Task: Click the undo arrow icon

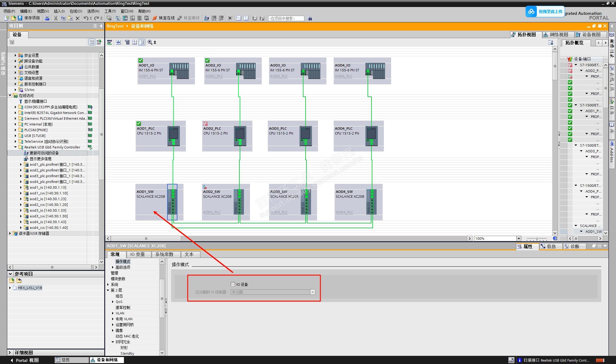Action: pos(86,18)
